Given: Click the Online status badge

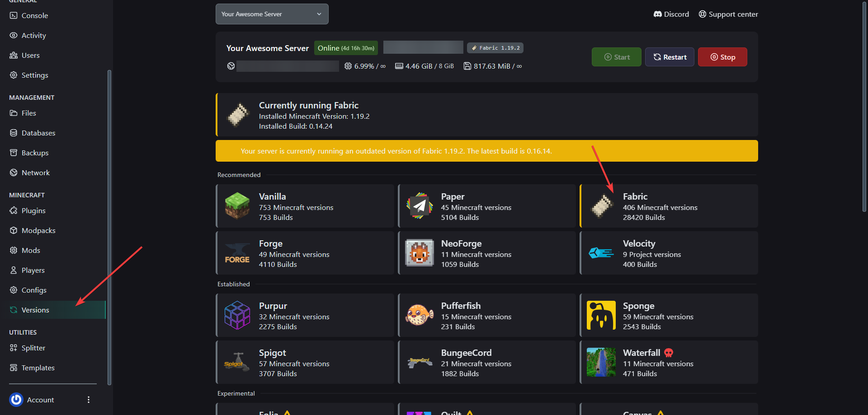Looking at the screenshot, I should tap(346, 48).
